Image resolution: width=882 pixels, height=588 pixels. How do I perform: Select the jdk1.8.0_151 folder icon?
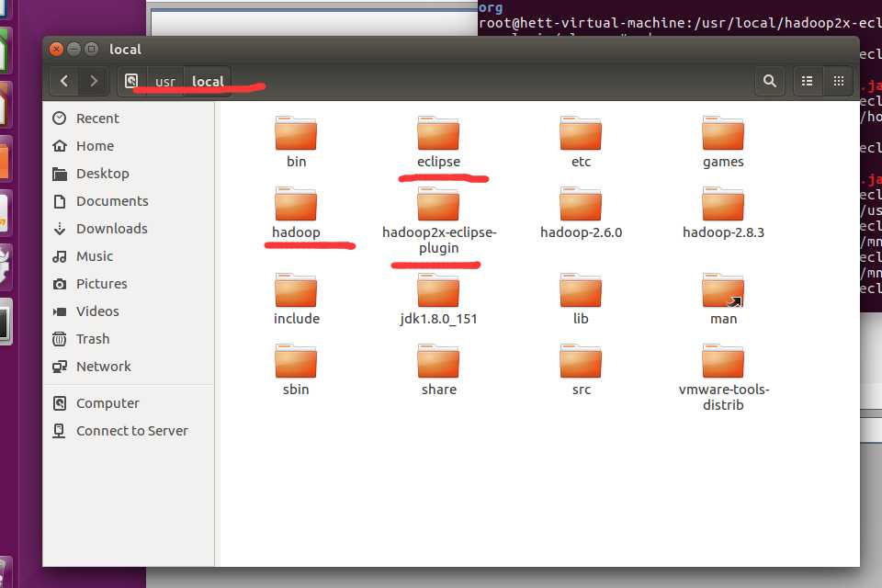(x=438, y=291)
